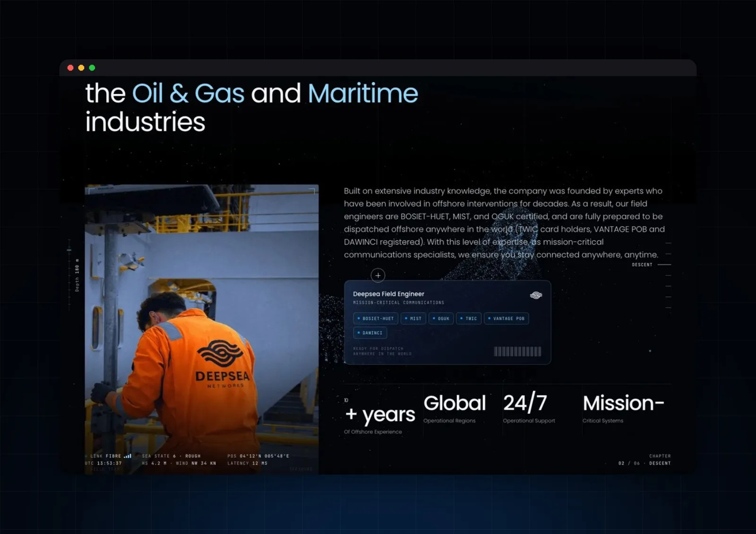
Task: Click the "DESCENT" marker on the right scale
Action: [x=642, y=265]
